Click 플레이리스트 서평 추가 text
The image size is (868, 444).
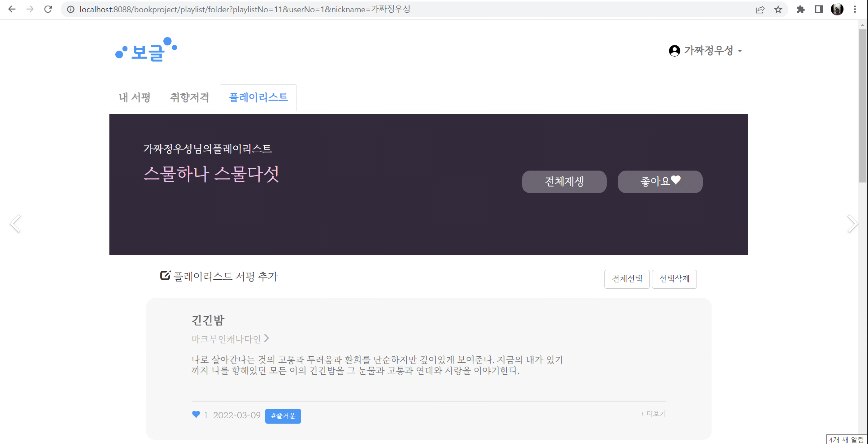coord(226,276)
